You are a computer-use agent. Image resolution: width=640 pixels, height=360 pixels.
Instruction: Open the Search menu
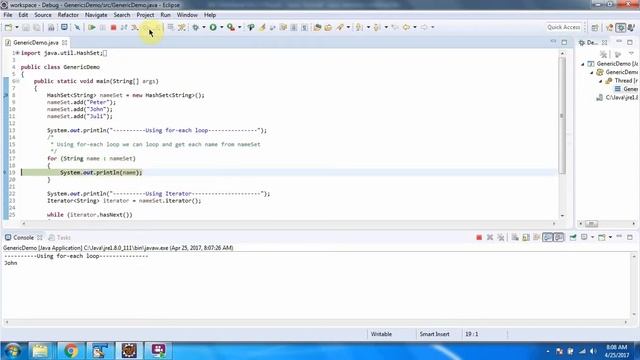[x=122, y=15]
